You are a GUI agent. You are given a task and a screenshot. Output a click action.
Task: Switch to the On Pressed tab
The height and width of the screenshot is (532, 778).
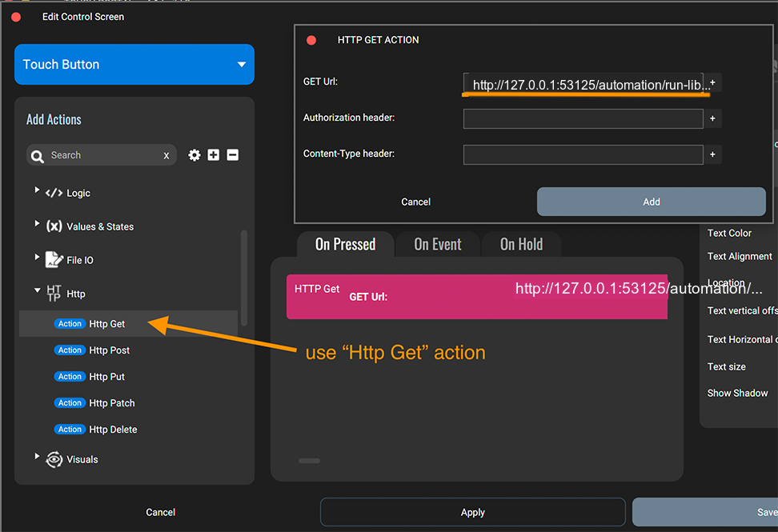pos(345,244)
